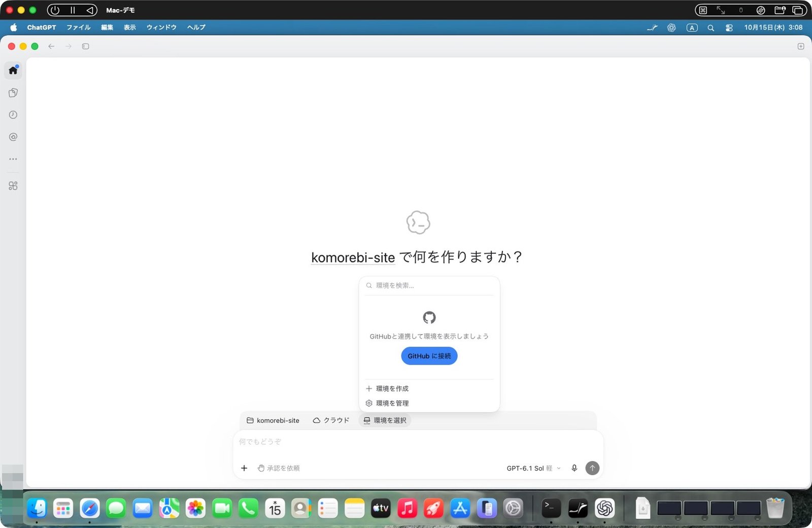Open Spotlight search in the menu bar
Image resolution: width=812 pixels, height=528 pixels.
pyautogui.click(x=711, y=28)
